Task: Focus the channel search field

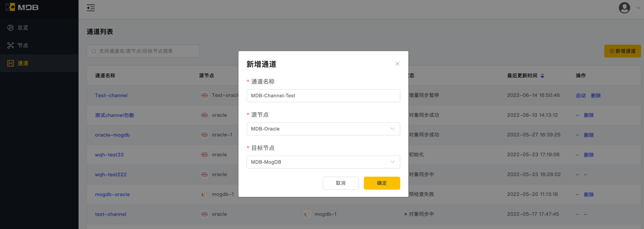Action: pos(143,51)
